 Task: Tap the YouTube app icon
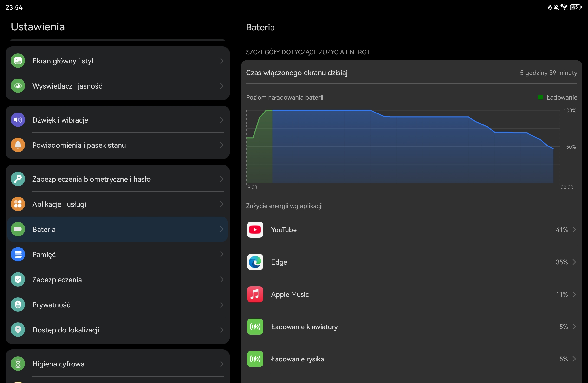point(255,230)
